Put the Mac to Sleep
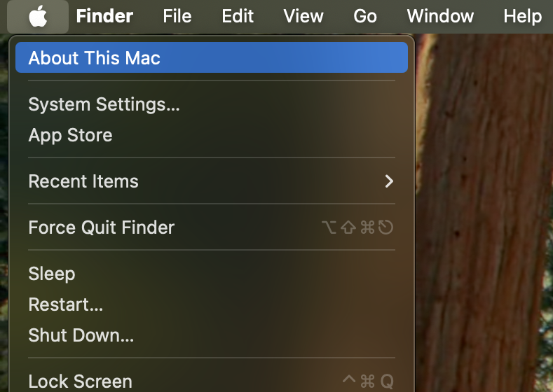This screenshot has height=392, width=553. pyautogui.click(x=212, y=273)
